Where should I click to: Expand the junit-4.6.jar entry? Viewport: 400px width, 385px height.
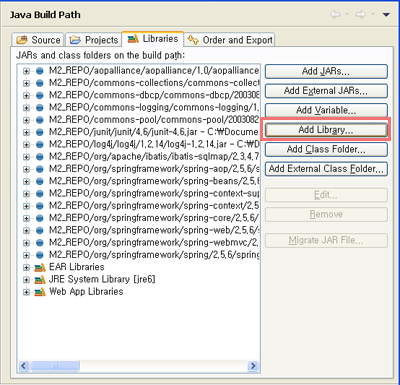click(x=26, y=132)
